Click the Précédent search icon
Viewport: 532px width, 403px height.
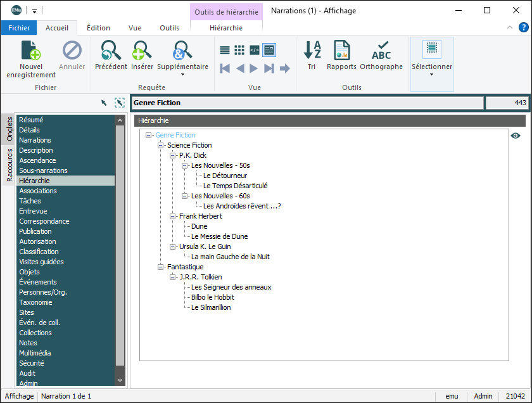click(111, 51)
